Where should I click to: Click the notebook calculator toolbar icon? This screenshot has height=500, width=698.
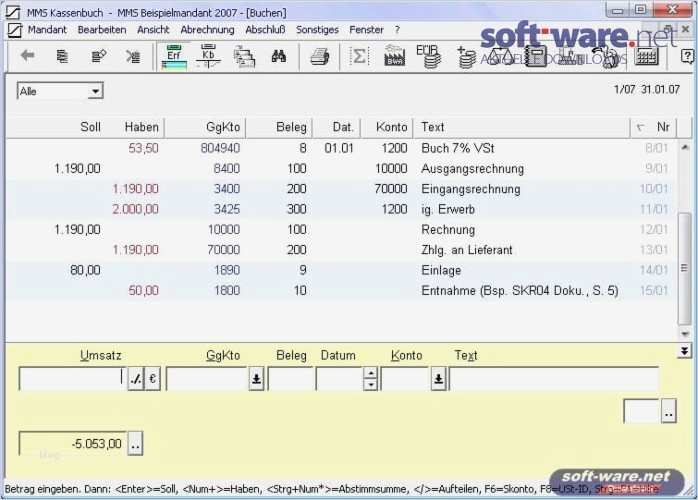[535, 57]
